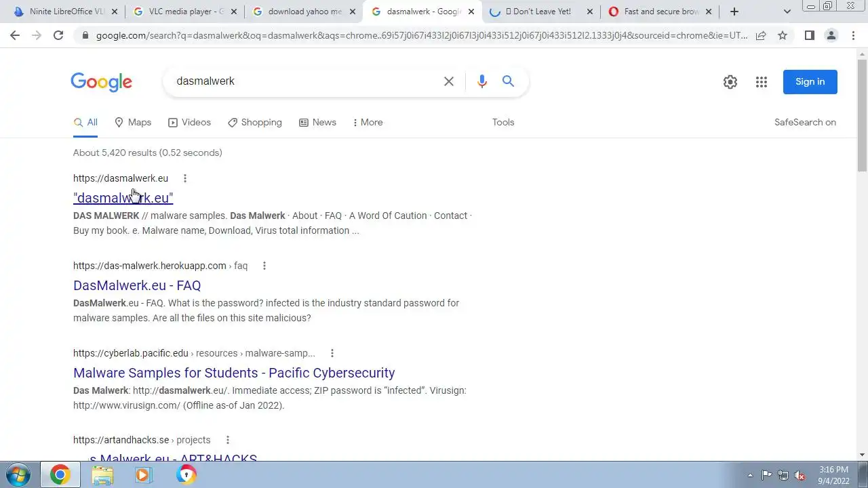The height and width of the screenshot is (488, 868).
Task: Select the All search filter
Action: pos(85,123)
